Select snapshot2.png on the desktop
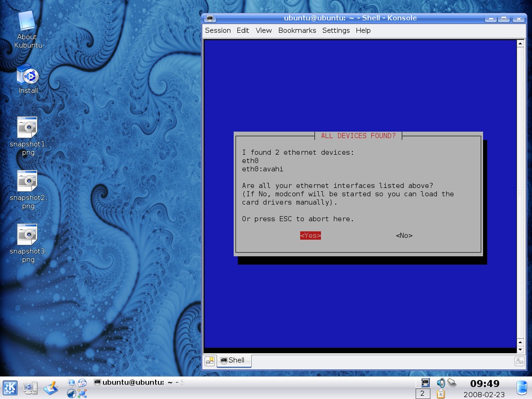The width and height of the screenshot is (532, 399). point(28,190)
